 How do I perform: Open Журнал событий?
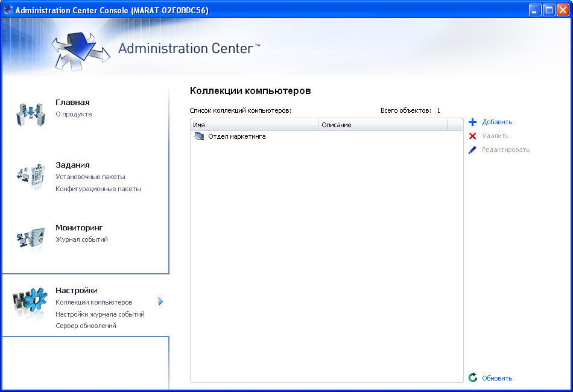81,239
